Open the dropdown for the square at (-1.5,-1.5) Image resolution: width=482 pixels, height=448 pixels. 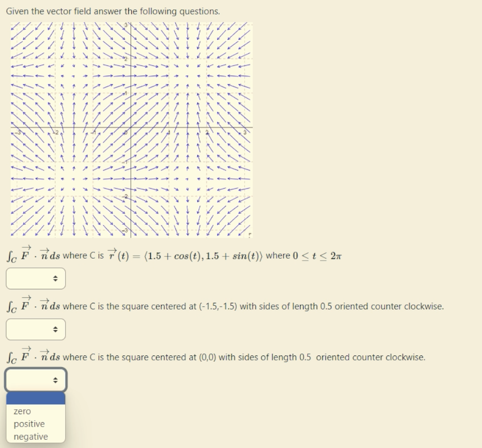coord(34,328)
